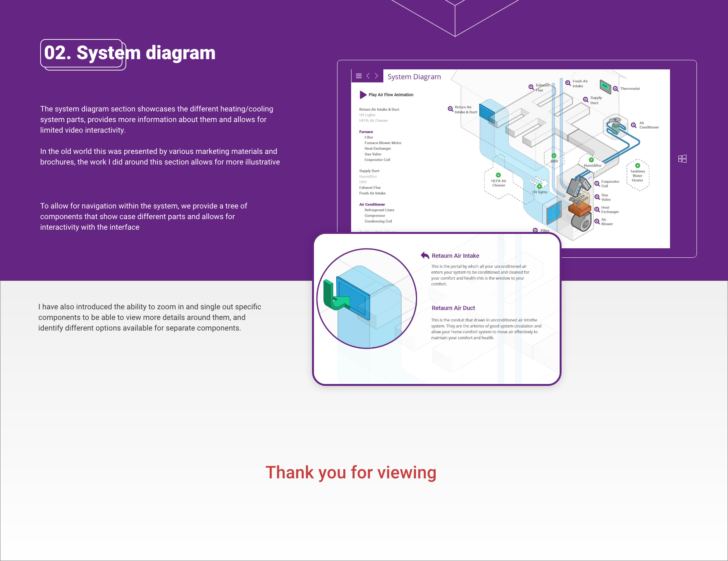Viewport: 728px width, 561px height.
Task: Select Furnace Blower Motor in tree
Action: pyautogui.click(x=383, y=143)
